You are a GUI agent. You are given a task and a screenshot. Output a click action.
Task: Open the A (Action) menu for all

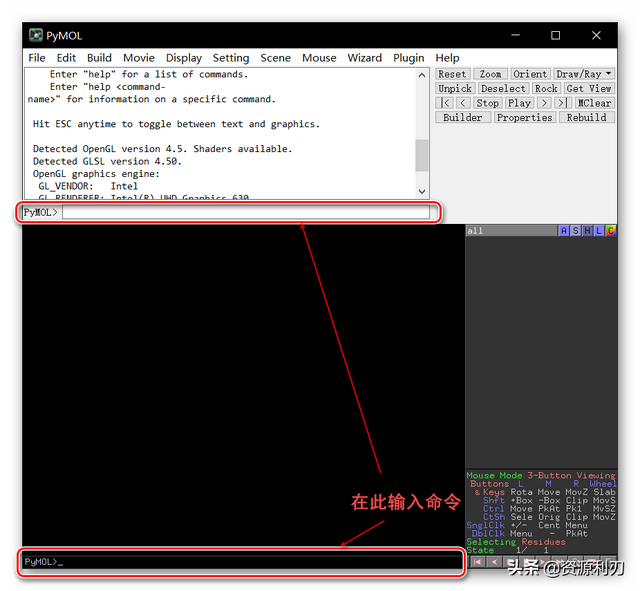click(x=564, y=231)
